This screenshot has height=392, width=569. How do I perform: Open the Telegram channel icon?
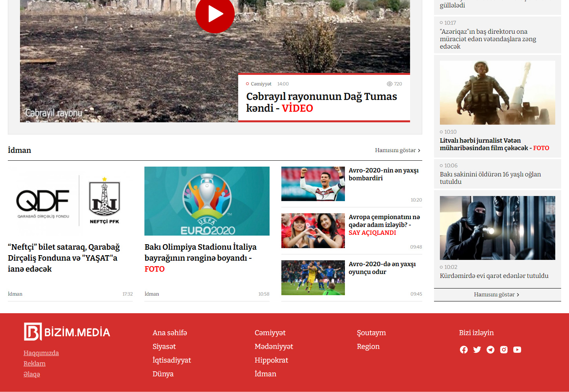coord(491,350)
